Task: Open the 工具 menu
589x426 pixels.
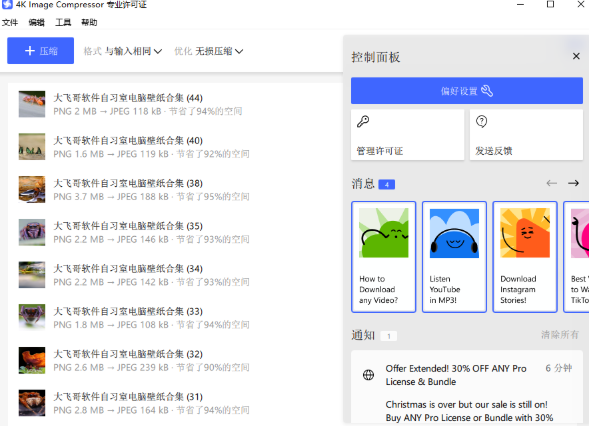Action: (x=63, y=23)
